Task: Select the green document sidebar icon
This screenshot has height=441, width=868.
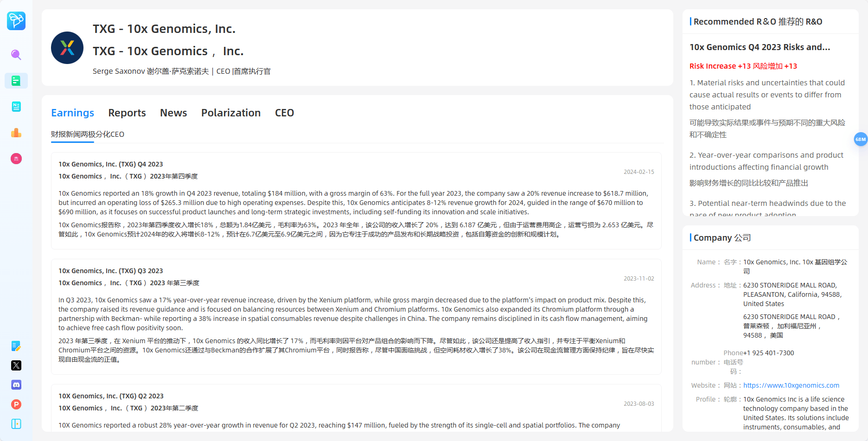Action: pyautogui.click(x=16, y=81)
